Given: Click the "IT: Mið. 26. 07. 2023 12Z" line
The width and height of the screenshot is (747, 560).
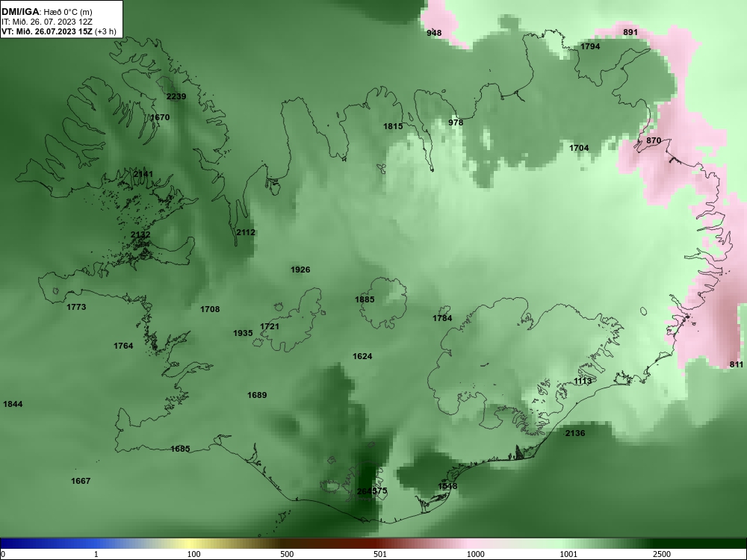Looking at the screenshot, I should [46, 22].
